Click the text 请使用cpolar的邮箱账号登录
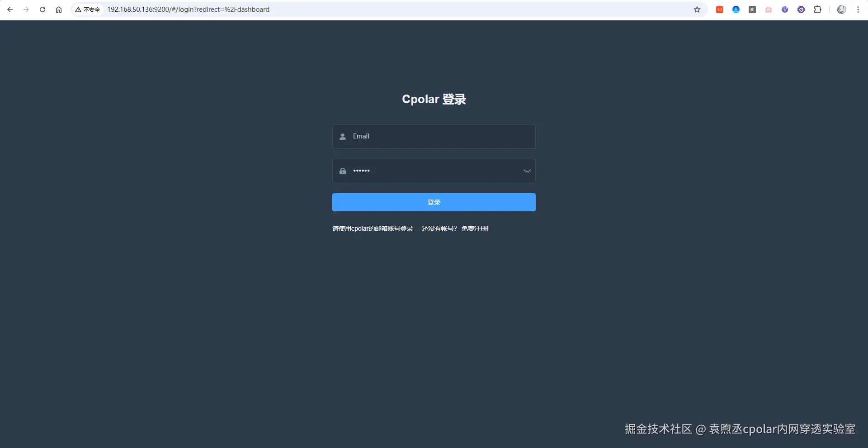Image resolution: width=868 pixels, height=448 pixels. 373,229
